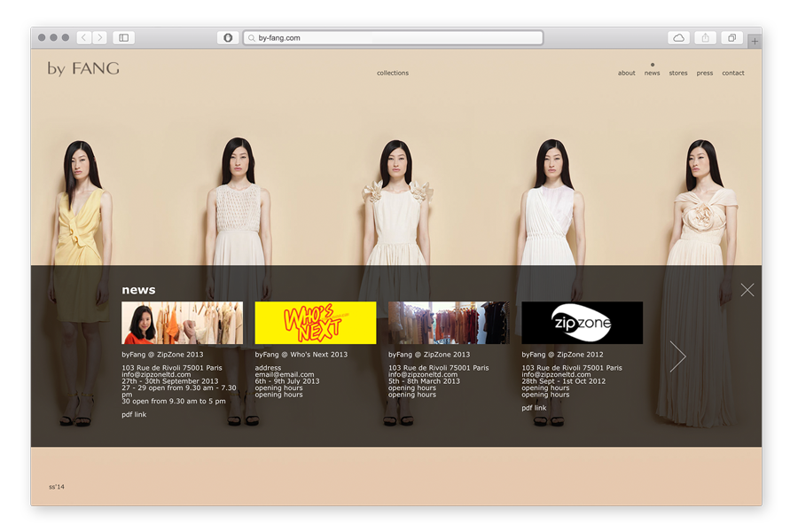Click the privacy shield icon
Image resolution: width=790 pixels, height=532 pixels.
point(228,38)
